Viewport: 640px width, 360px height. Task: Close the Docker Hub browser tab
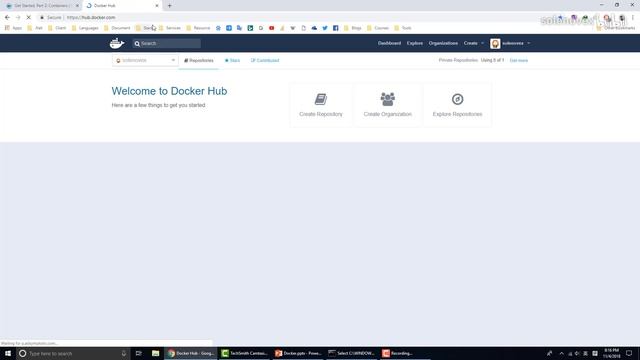[157, 6]
